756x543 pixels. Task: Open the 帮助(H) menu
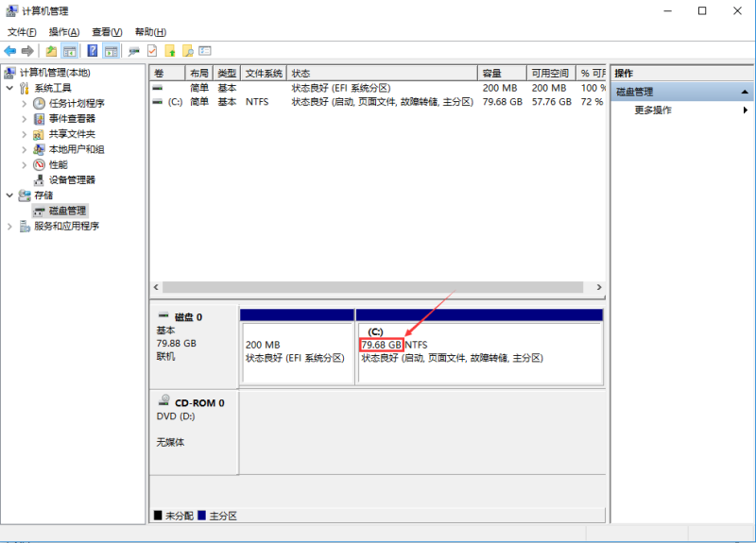(150, 32)
